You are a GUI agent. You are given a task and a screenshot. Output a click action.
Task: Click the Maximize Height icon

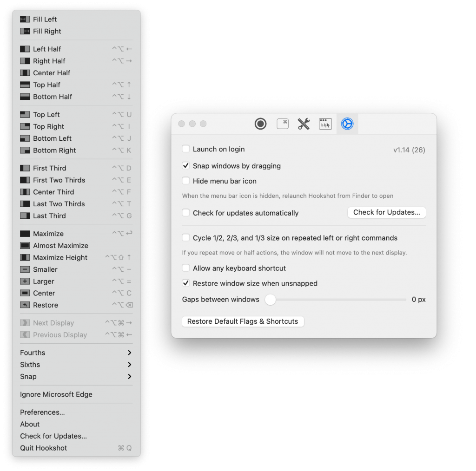pos(25,257)
